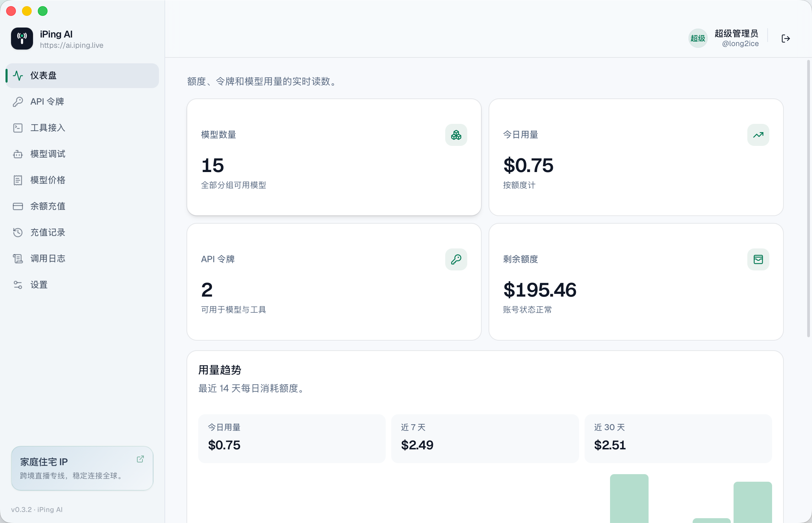Click the card icon beside 余额充值
This screenshot has width=812, height=523.
(18, 206)
